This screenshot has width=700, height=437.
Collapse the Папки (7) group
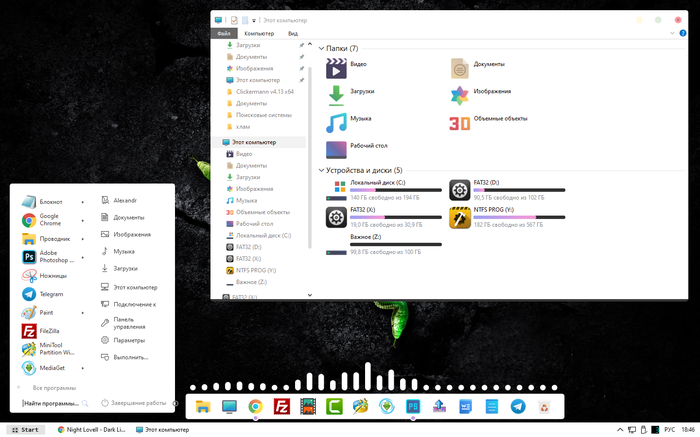pos(320,48)
